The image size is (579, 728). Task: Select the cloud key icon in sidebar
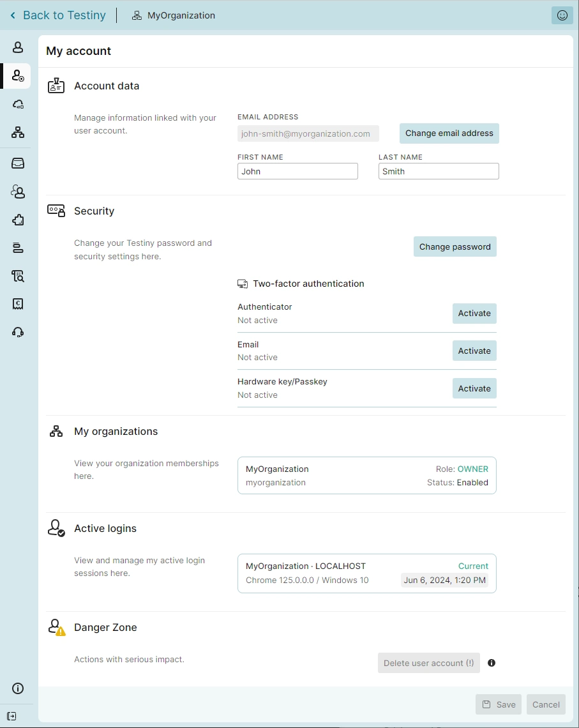pyautogui.click(x=18, y=104)
